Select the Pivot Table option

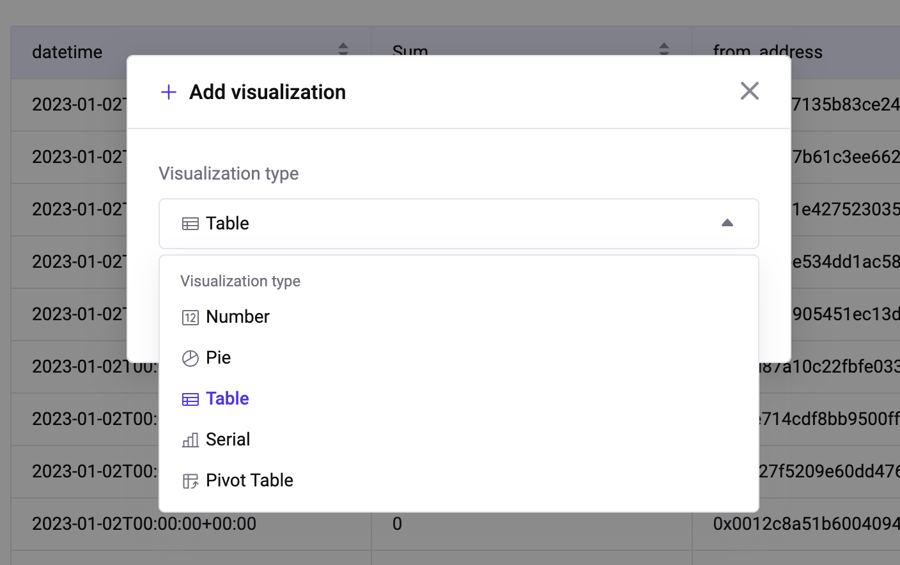tap(249, 481)
